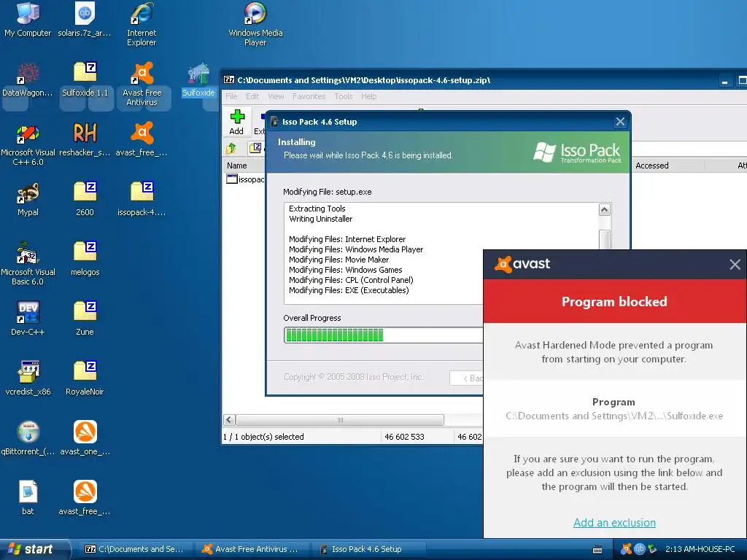747x560 pixels.
Task: Click the Back button in Isso Pack setup
Action: 467,378
